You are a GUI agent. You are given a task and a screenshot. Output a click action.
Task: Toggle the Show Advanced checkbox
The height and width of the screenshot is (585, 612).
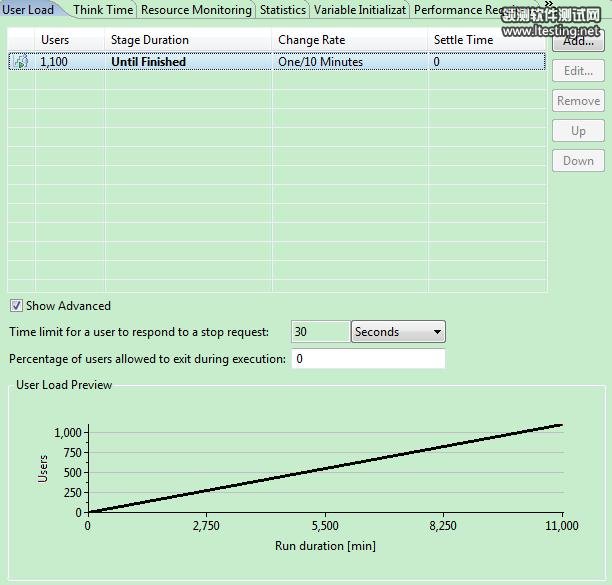pos(16,306)
